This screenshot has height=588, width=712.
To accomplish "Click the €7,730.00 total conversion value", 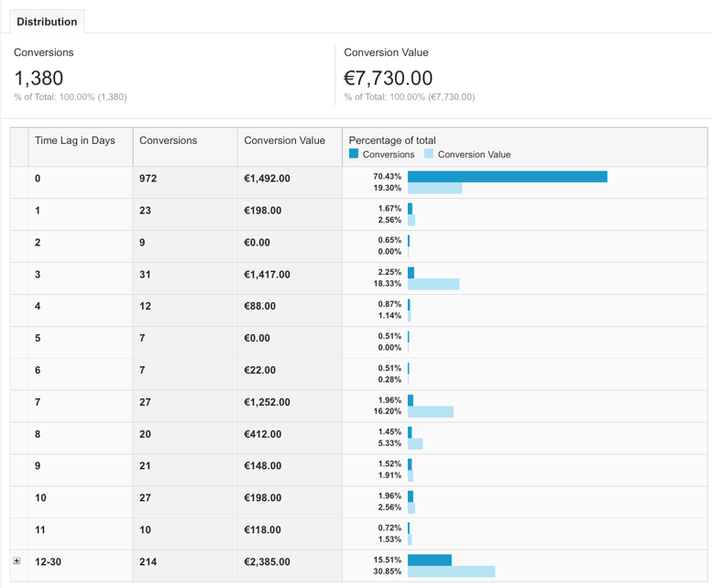I will pyautogui.click(x=388, y=78).
